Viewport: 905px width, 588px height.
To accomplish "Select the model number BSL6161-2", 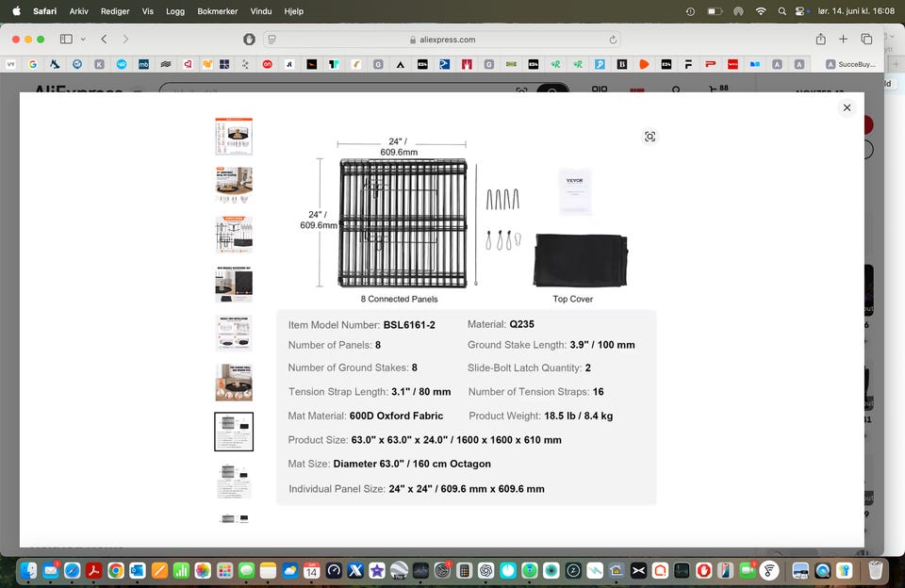I will [409, 325].
